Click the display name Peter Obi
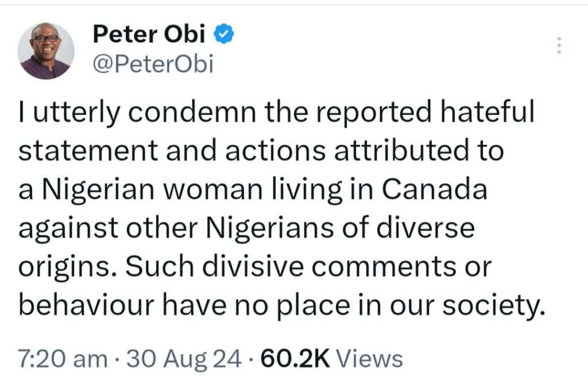 point(149,34)
